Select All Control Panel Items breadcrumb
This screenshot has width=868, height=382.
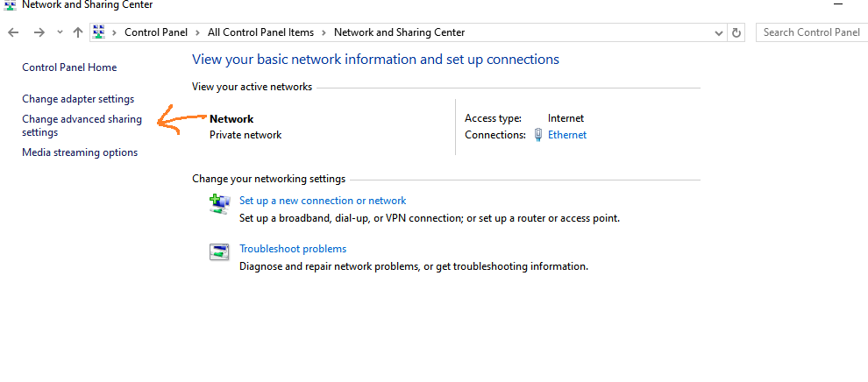pos(260,32)
